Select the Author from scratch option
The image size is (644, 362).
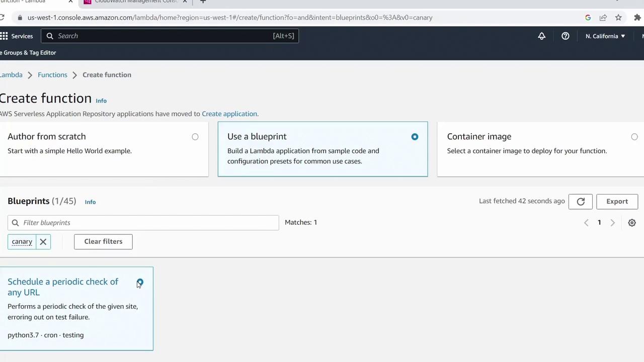(195, 137)
